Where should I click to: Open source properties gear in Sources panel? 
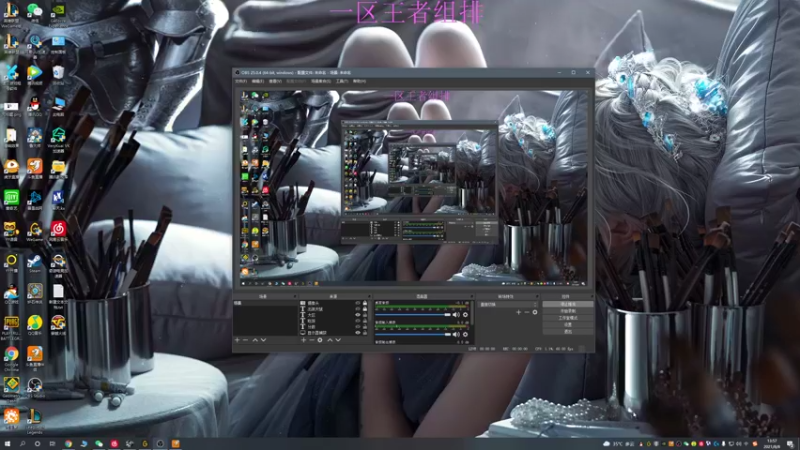click(320, 340)
